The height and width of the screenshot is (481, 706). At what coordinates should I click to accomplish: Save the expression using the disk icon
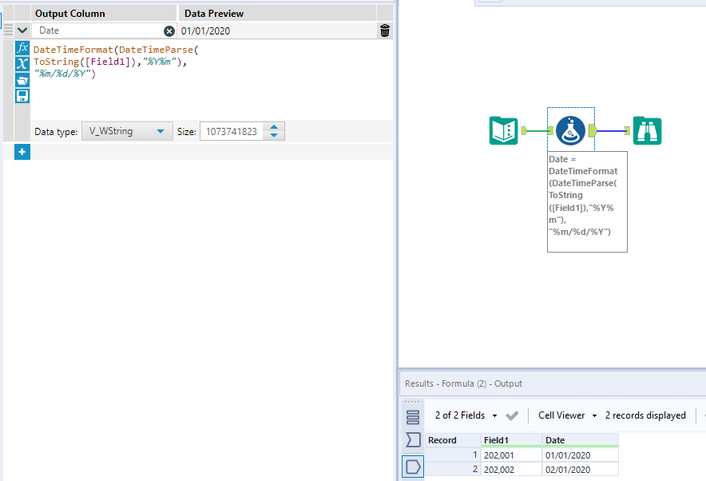coord(22,96)
